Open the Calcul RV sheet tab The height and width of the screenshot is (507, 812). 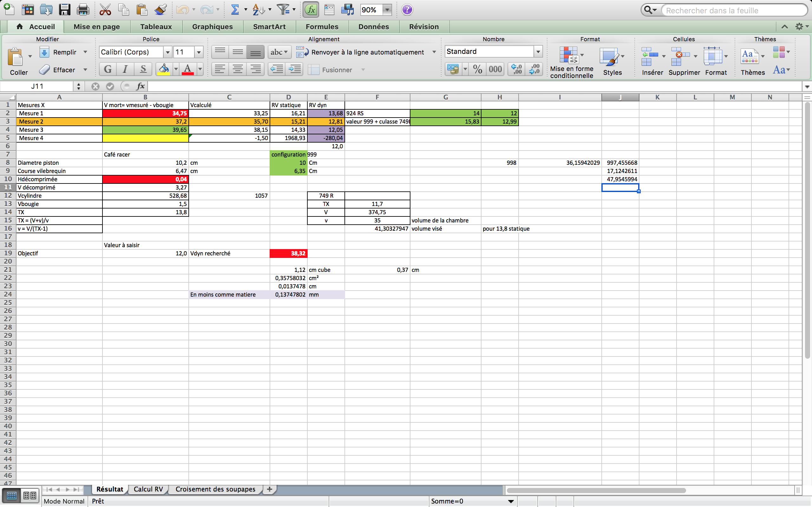(x=148, y=489)
